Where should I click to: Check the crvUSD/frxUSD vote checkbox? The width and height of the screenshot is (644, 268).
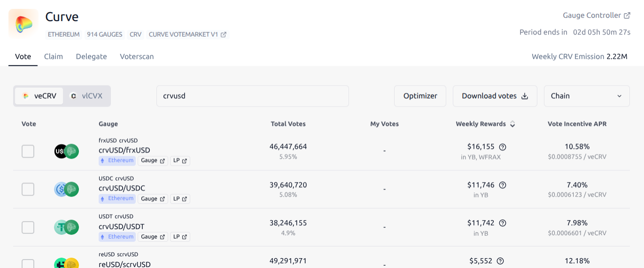tap(28, 151)
